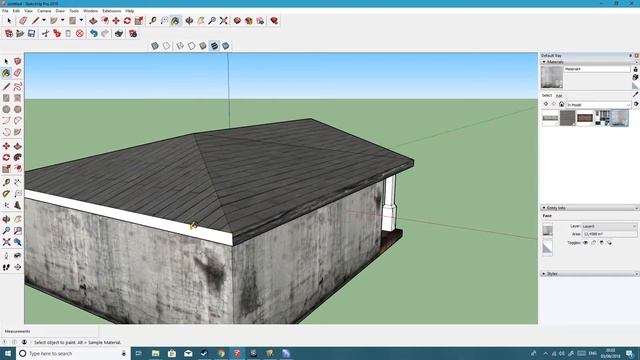Activate the Push/Pull tool in top toolbar

[93, 20]
